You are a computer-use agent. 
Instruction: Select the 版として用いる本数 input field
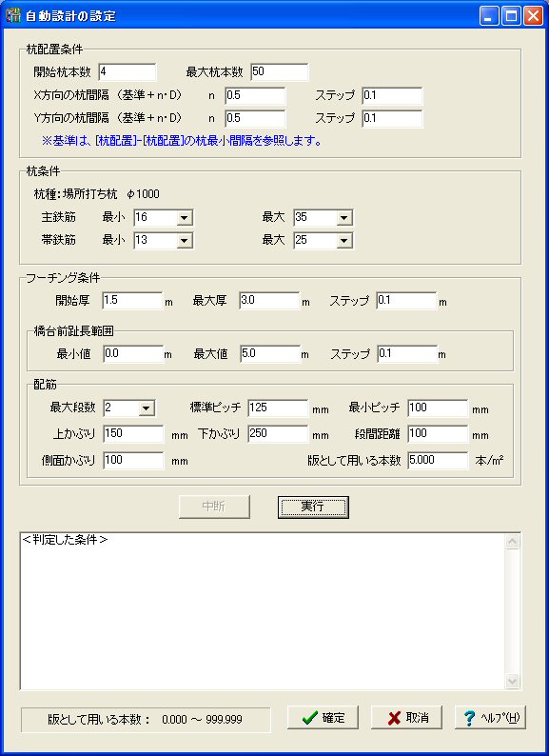438,460
